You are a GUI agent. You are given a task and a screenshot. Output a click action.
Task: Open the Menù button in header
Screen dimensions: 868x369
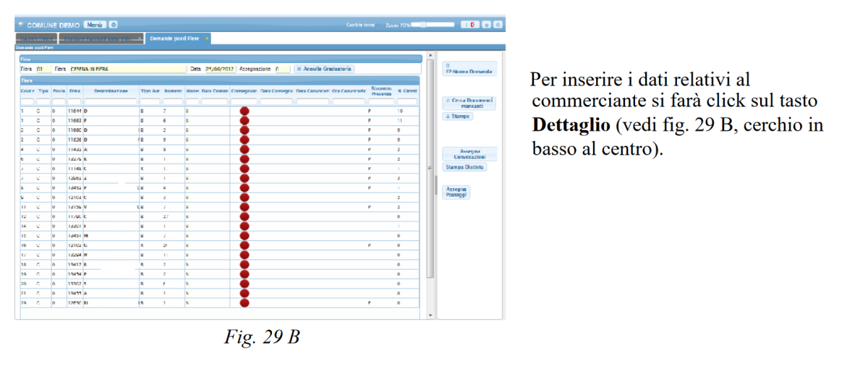pos(94,25)
